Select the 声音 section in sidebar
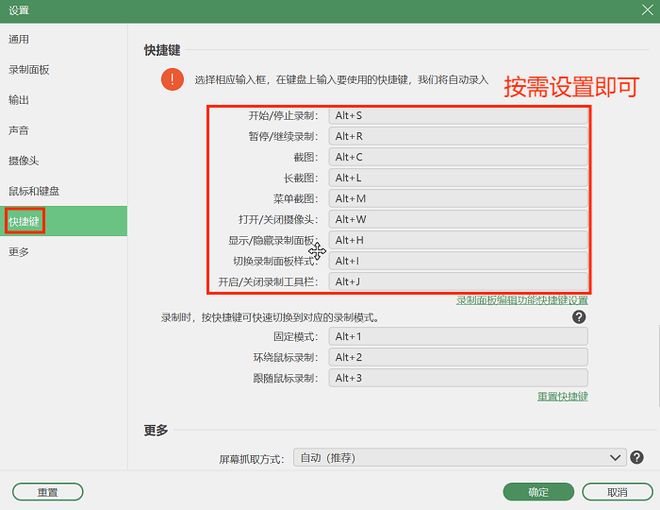 tap(19, 130)
